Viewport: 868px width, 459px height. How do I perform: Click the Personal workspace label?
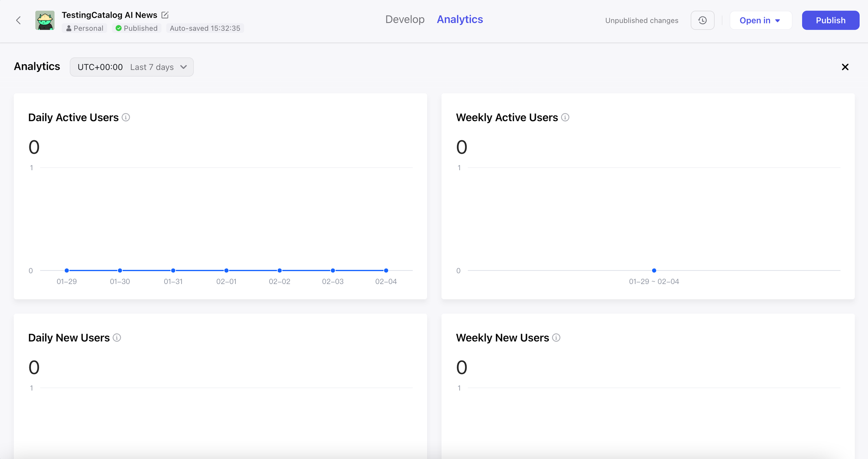[x=84, y=28]
